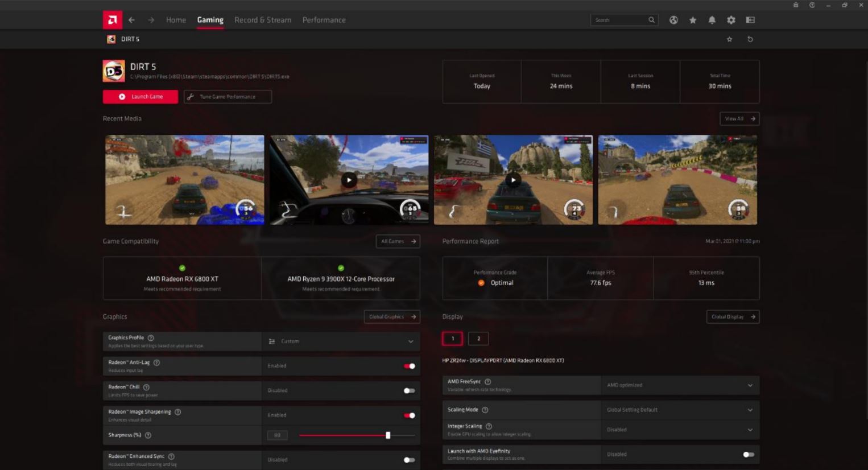Go forward with the right arrow
Image resolution: width=868 pixels, height=470 pixels.
click(151, 20)
